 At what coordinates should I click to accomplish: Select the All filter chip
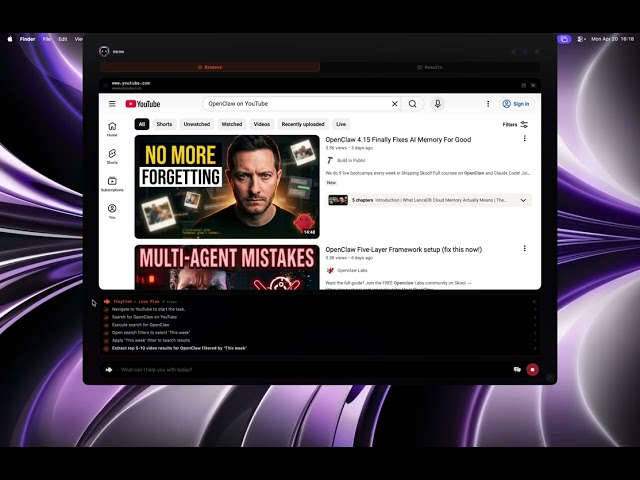tap(142, 124)
